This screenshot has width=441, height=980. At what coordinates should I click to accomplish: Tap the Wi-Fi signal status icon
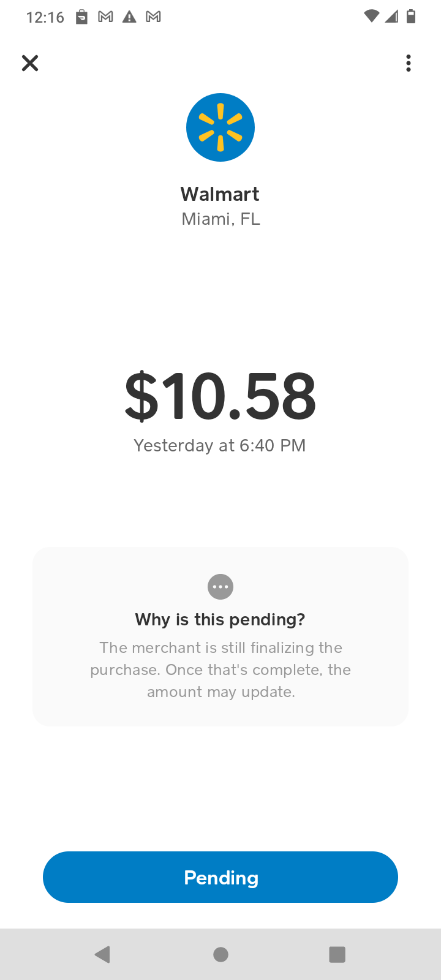(371, 17)
